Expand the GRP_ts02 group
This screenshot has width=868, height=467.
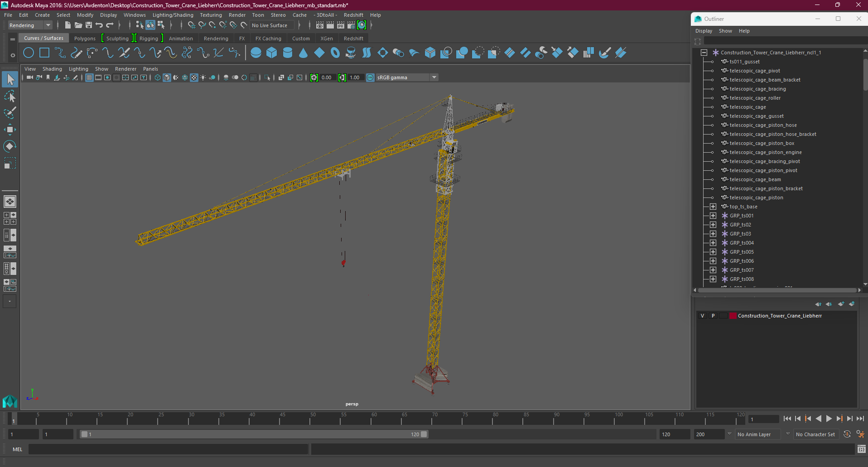(713, 225)
